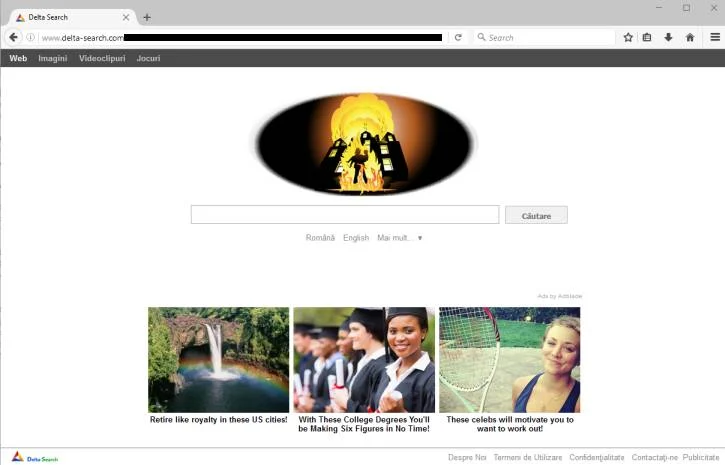This screenshot has height=465, width=725.
Task: Switch to the Imagini tab
Action: point(53,58)
